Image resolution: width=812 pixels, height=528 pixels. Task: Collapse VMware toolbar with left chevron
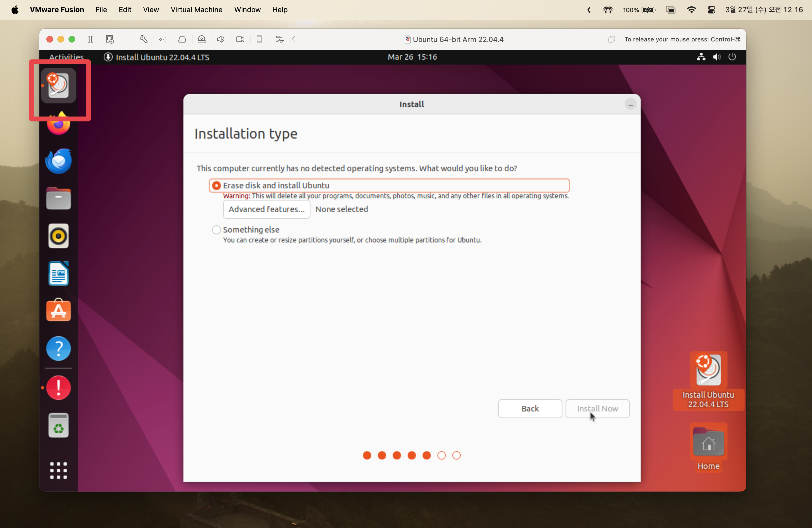click(293, 39)
